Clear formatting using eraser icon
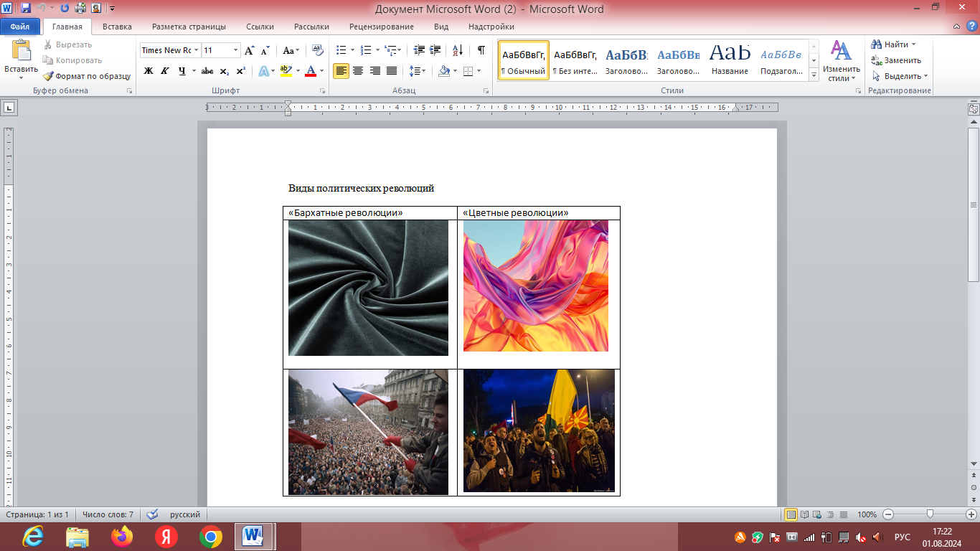The image size is (980, 551). coord(315,50)
